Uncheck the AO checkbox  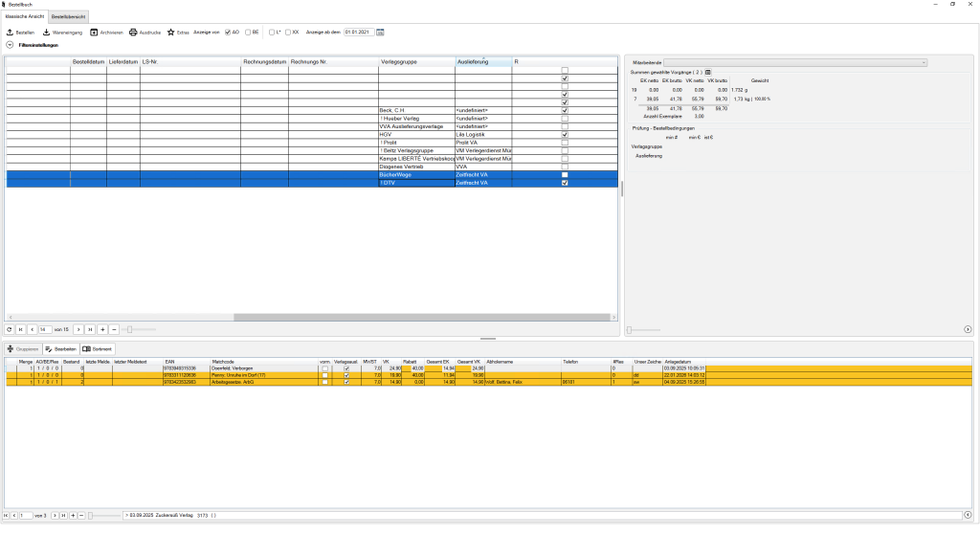pos(228,32)
